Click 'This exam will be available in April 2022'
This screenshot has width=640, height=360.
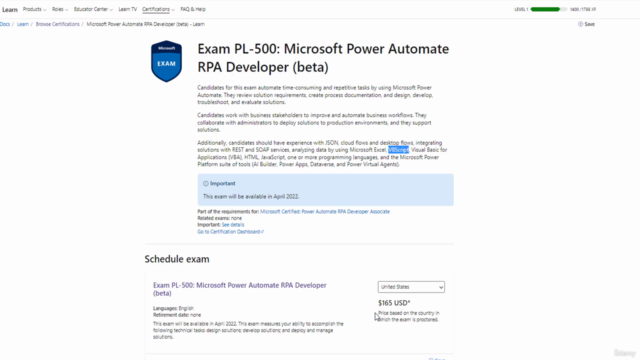pos(251,196)
